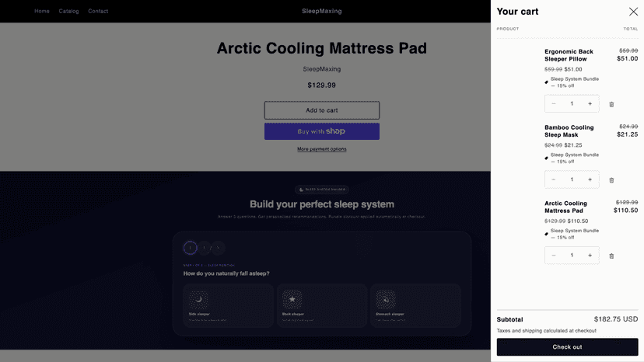
Task: Add Arctic Cooling Mattress Pad to cart
Action: tap(321, 110)
